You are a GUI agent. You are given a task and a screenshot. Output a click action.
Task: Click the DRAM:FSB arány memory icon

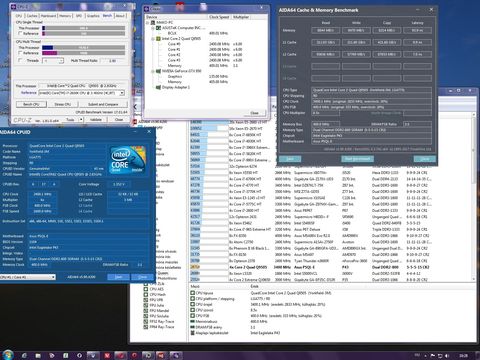tap(193, 327)
